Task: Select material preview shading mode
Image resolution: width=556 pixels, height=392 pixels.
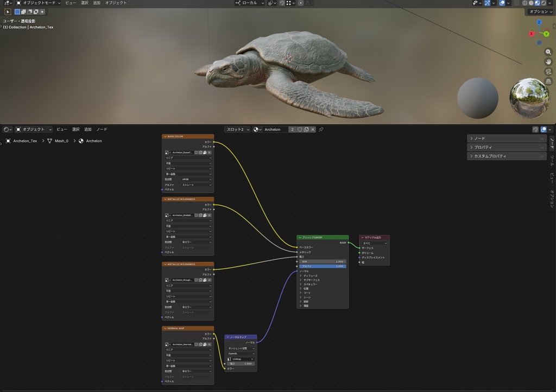Action: [537, 3]
